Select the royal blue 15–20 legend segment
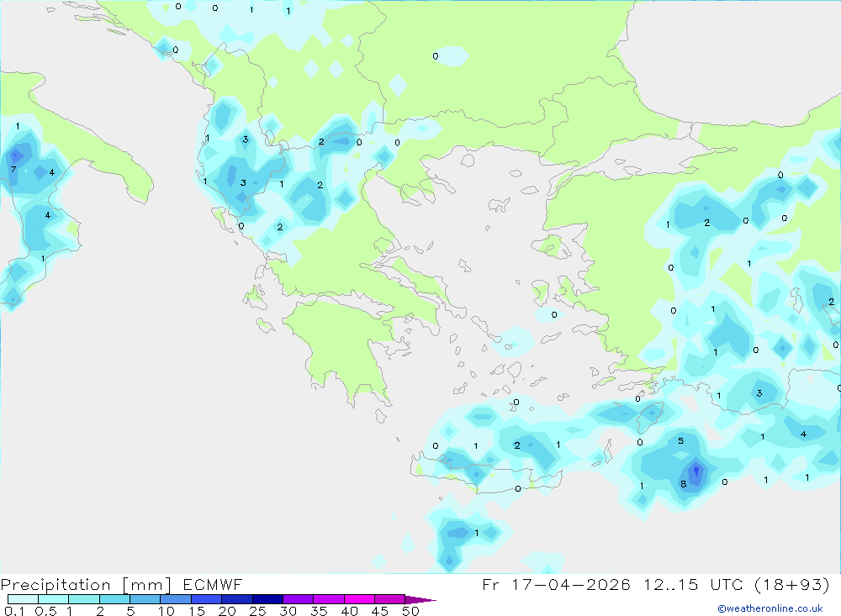Viewport: 841px width, 616px height. (x=207, y=599)
